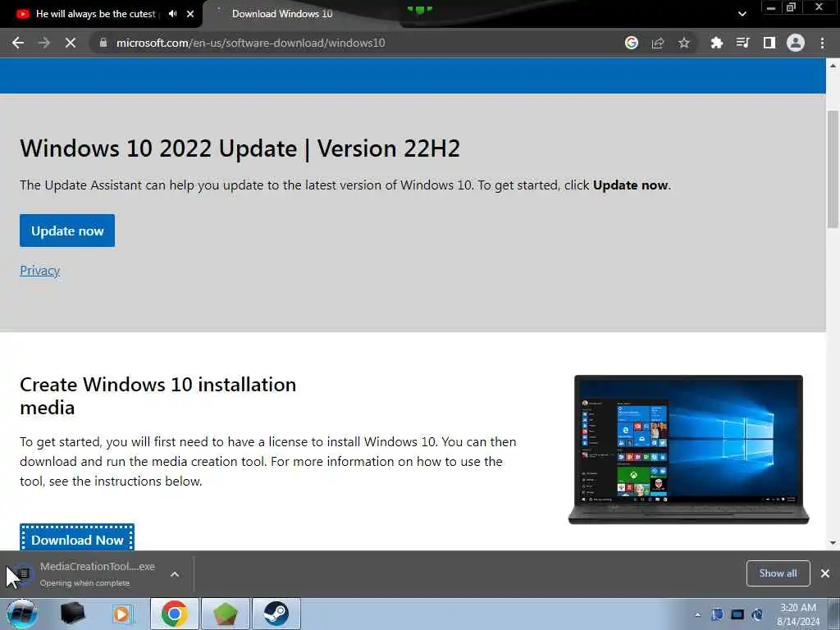The height and width of the screenshot is (630, 840).
Task: Open the tab search dropdown arrow
Action: (742, 14)
